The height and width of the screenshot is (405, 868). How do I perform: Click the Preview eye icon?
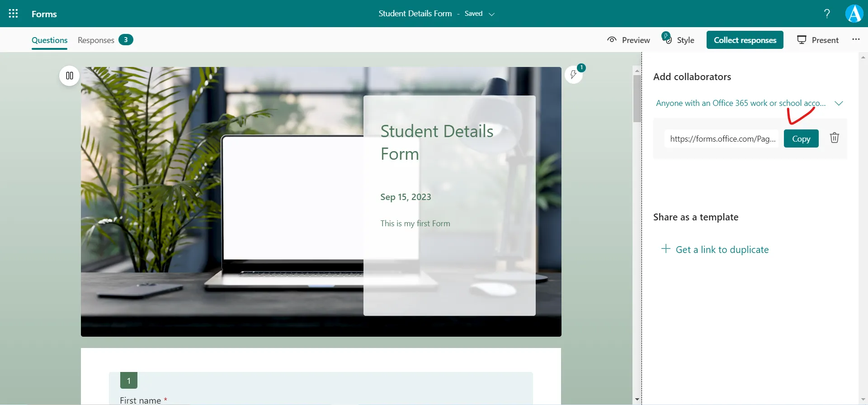(612, 40)
